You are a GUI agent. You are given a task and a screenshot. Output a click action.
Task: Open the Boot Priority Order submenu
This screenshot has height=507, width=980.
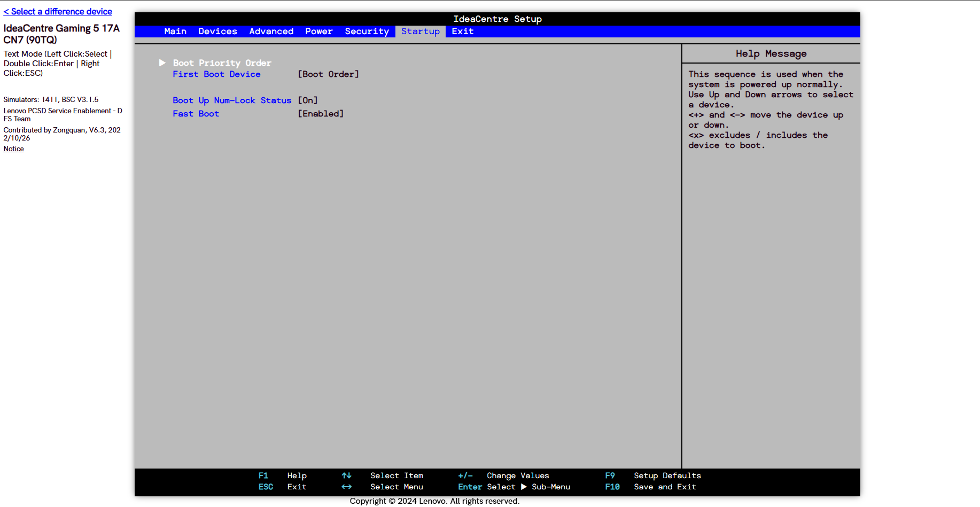[x=222, y=63]
